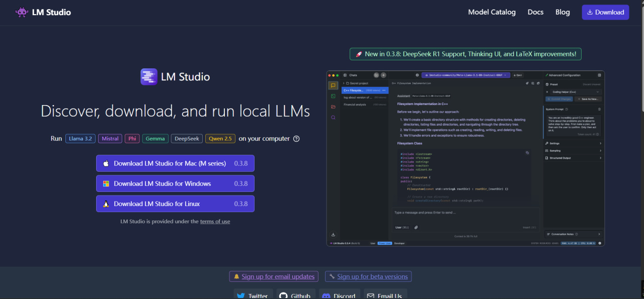The width and height of the screenshot is (644, 299).
Task: Switch to Developer mode in preview status bar
Action: [x=399, y=243]
